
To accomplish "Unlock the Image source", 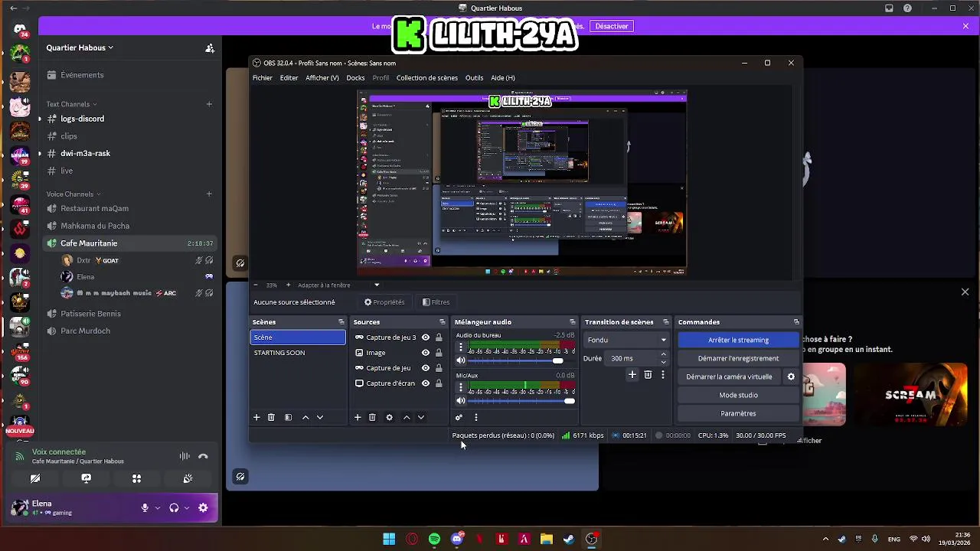I will 439,353.
